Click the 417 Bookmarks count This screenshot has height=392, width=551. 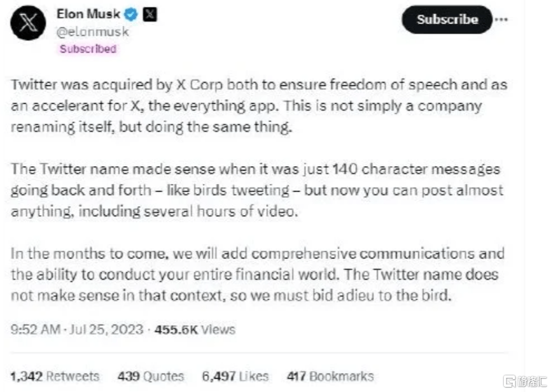pyautogui.click(x=330, y=376)
